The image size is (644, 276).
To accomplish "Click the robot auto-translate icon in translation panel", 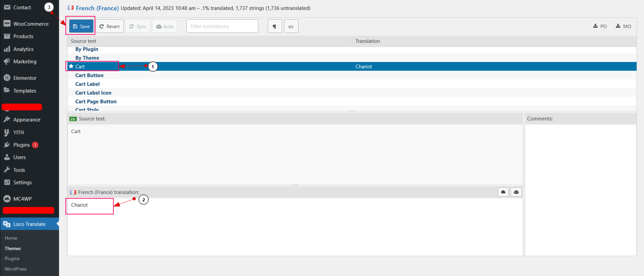I will click(516, 192).
